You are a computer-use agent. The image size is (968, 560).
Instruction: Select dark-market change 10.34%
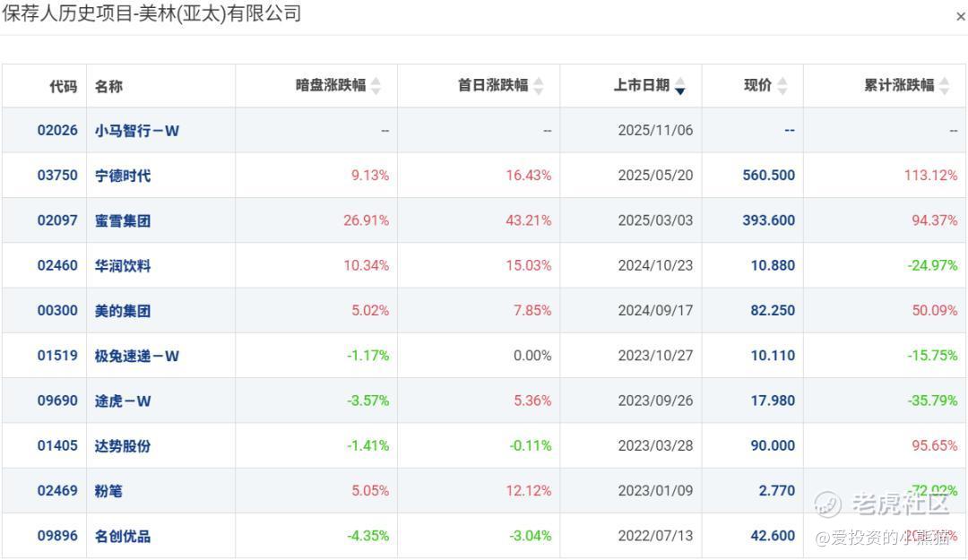[366, 265]
